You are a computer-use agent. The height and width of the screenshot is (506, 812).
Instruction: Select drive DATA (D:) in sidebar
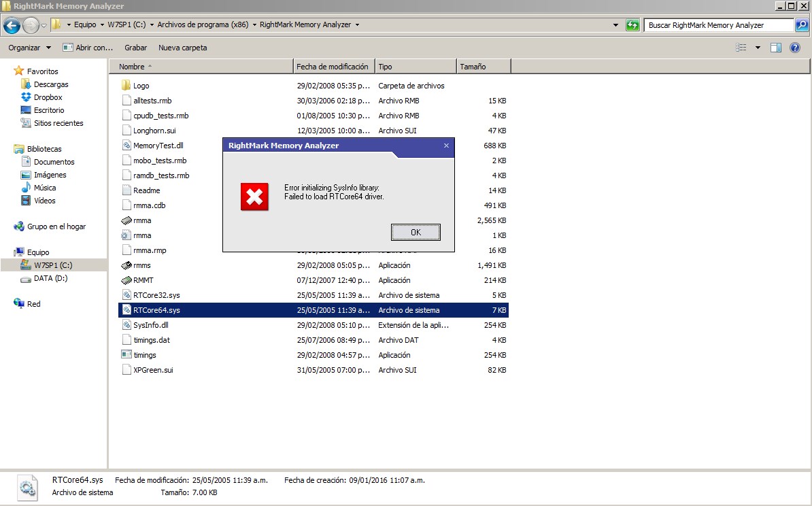pyautogui.click(x=50, y=278)
